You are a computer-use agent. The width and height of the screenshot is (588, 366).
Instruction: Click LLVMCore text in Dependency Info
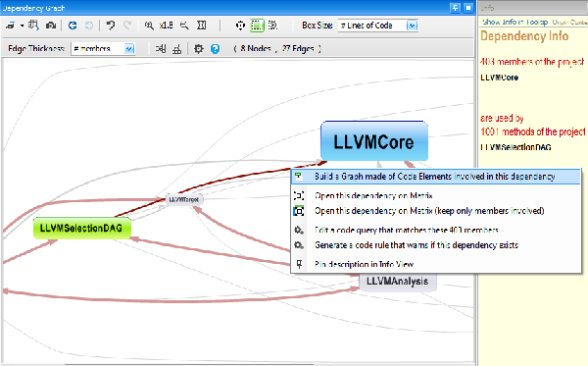pyautogui.click(x=499, y=78)
